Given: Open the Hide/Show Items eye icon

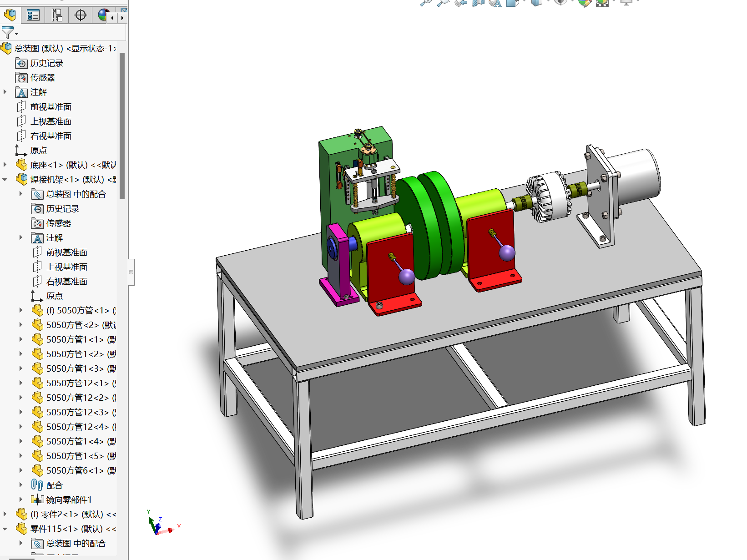Looking at the screenshot, I should pyautogui.click(x=560, y=2).
